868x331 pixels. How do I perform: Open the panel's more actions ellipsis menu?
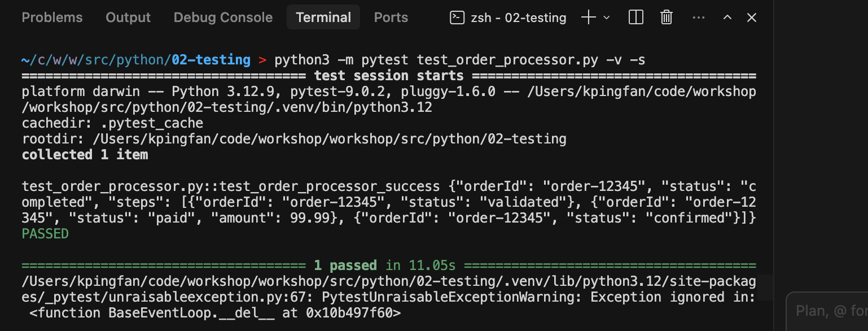[x=698, y=18]
